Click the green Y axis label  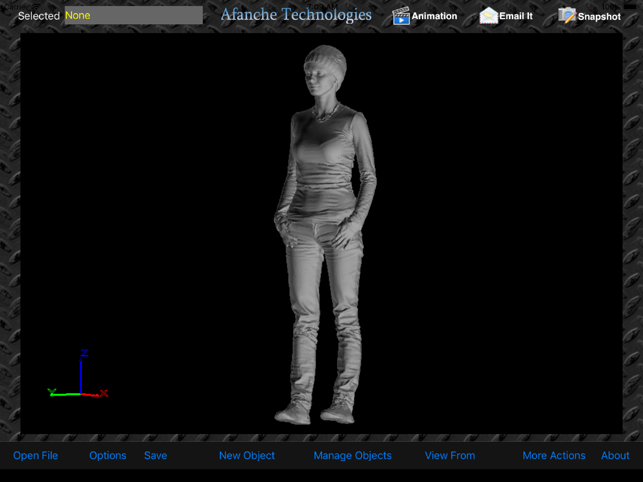(52, 392)
